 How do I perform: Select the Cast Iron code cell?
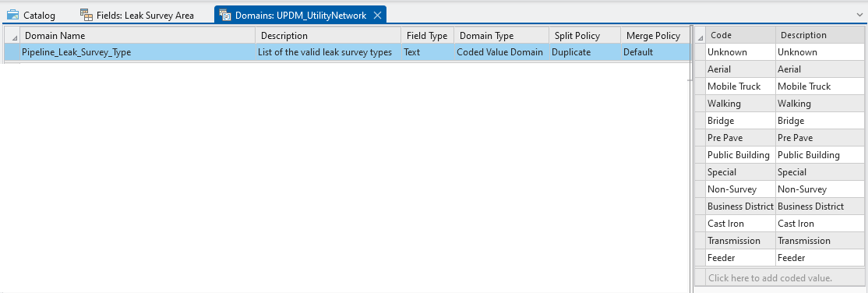pyautogui.click(x=741, y=224)
